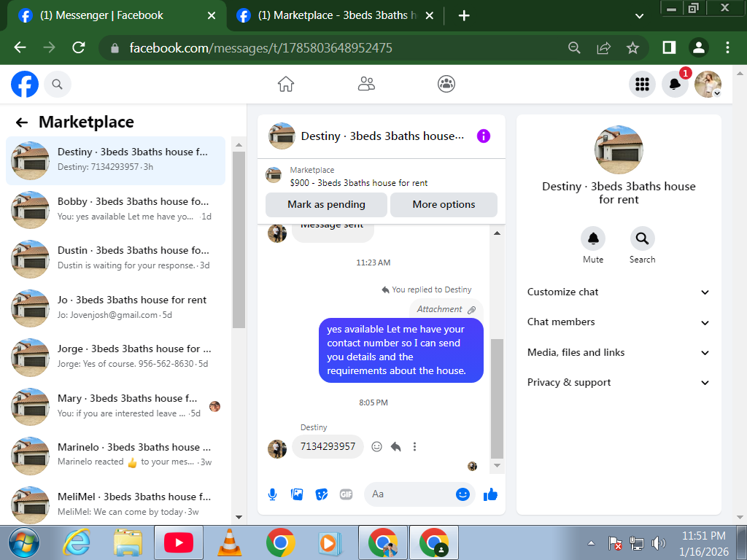
Task: Open conversation with Marinelo
Action: 115,456
